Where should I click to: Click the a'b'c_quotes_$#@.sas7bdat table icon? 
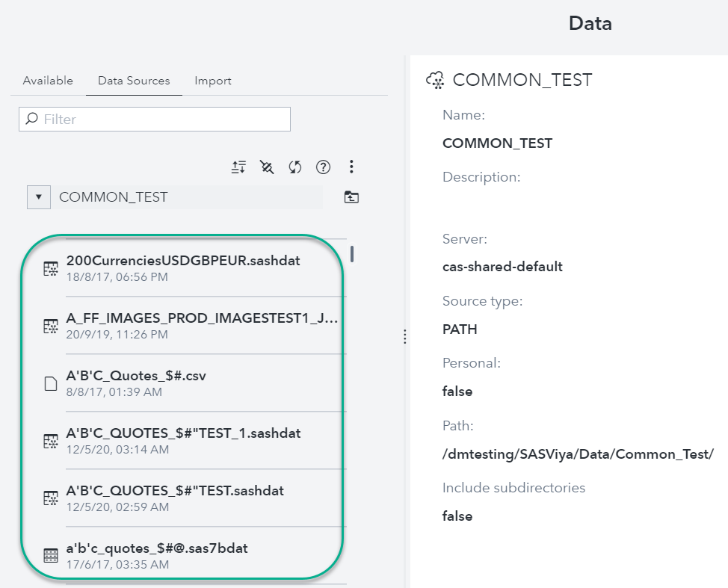[x=51, y=555]
